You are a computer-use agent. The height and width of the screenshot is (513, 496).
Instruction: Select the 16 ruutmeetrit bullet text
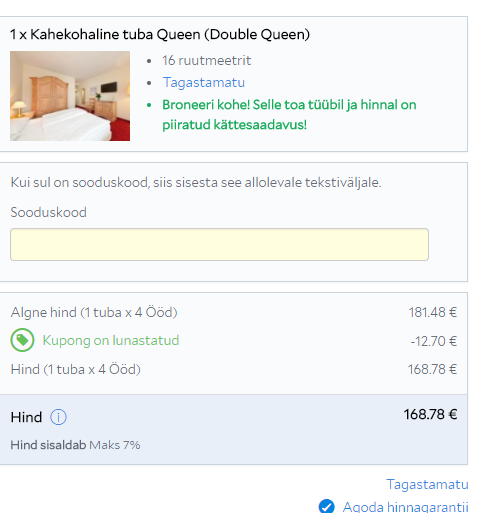click(207, 61)
